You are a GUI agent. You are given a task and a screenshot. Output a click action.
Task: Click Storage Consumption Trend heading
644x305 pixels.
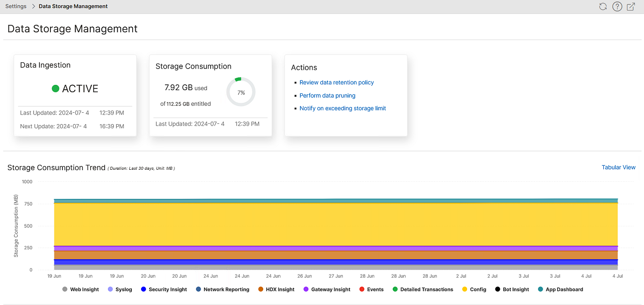coord(56,168)
